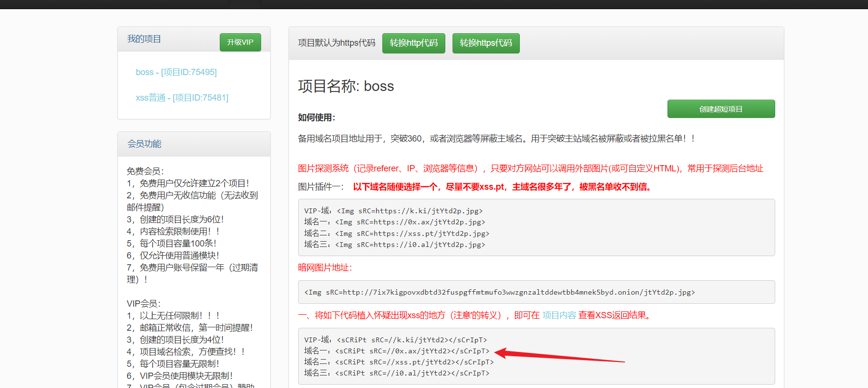Click 仅允许使用普通模块 list item
The image size is (868, 388).
[173, 256]
